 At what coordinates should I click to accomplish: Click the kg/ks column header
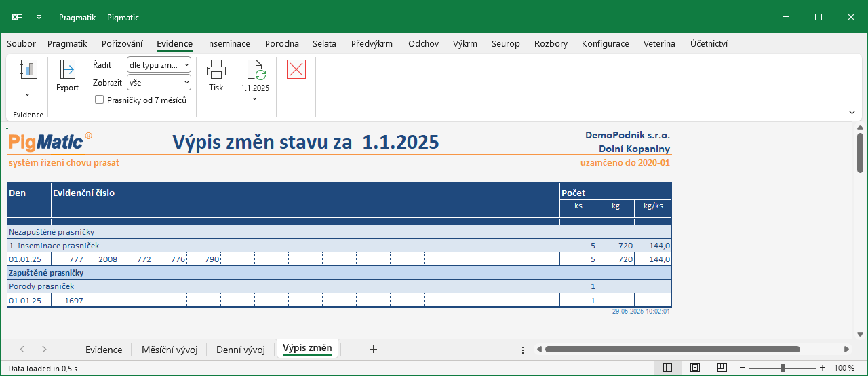point(653,207)
